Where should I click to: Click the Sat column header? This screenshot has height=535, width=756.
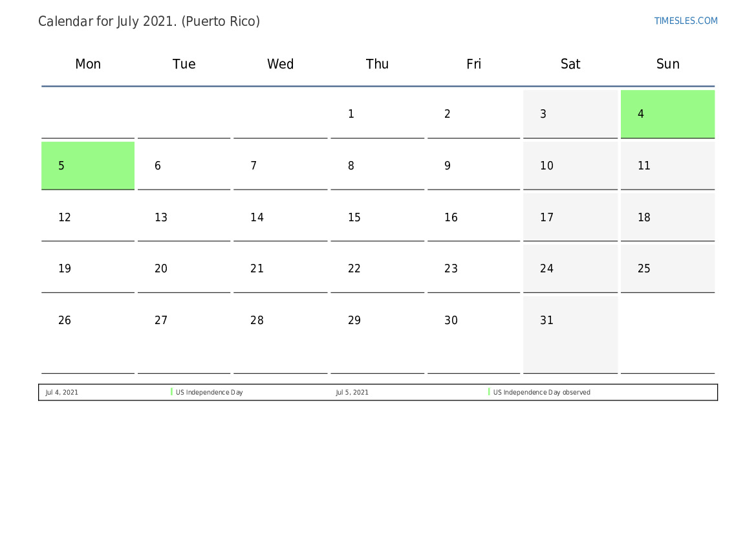click(570, 63)
